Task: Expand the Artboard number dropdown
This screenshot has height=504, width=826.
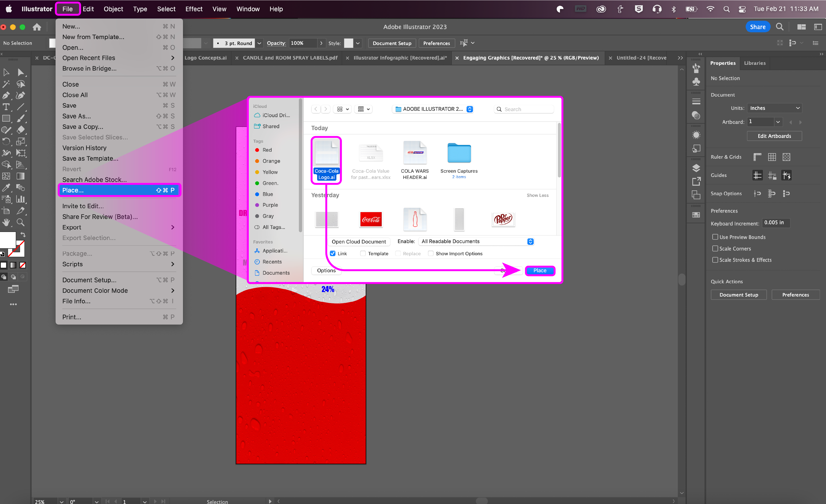Action: tap(778, 122)
